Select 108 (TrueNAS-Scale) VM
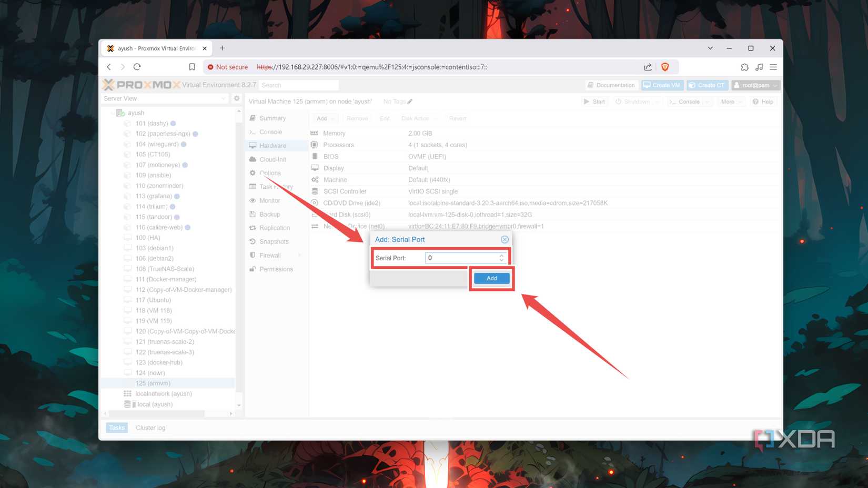Viewport: 868px width, 488px height. tap(165, 269)
